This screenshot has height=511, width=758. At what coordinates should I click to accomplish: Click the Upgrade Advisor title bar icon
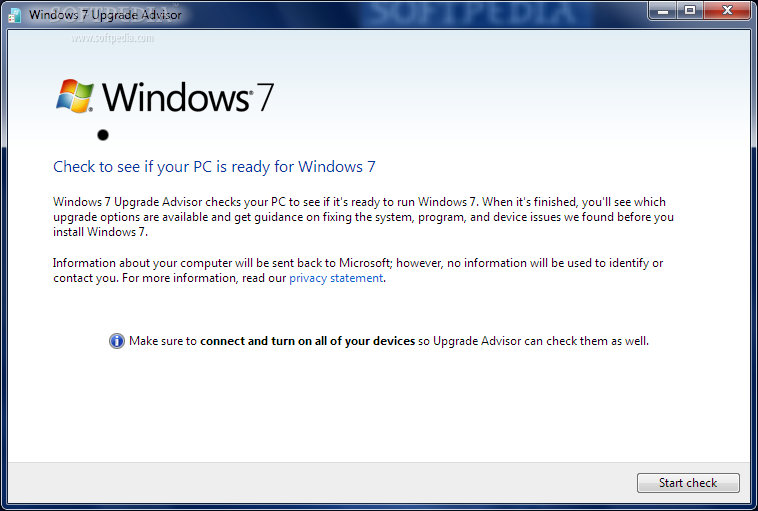pos(15,15)
